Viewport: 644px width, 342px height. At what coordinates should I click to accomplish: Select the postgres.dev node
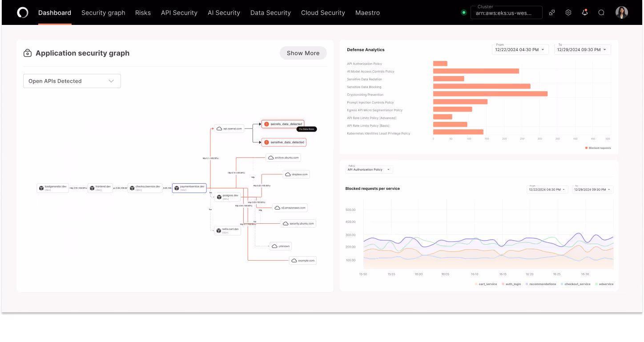click(227, 197)
